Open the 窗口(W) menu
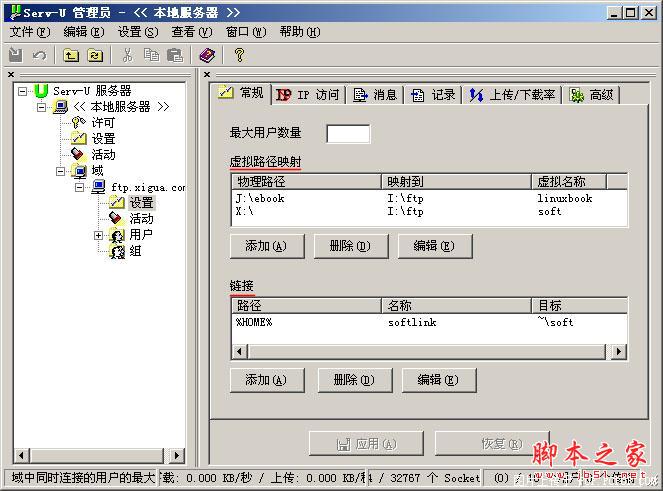The image size is (663, 491). coord(246,32)
